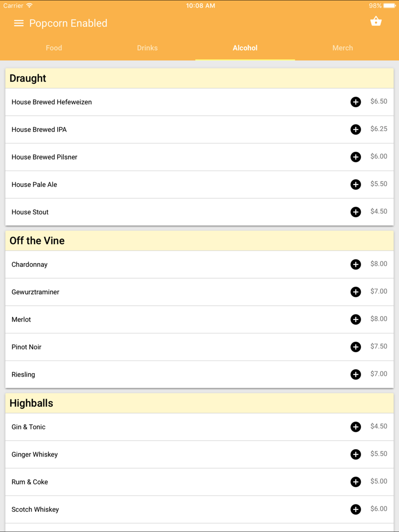Screen dimensions: 399x532
Task: Add House Brewed IPA with plus icon
Action: point(355,129)
